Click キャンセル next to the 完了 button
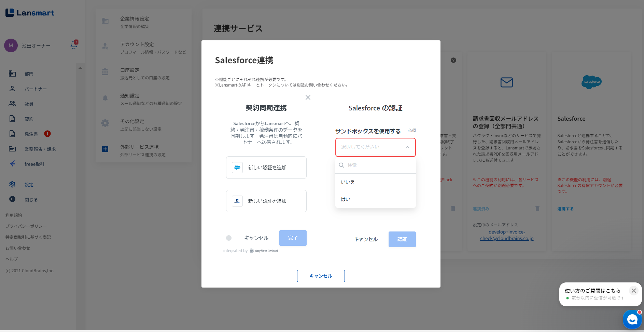The width and height of the screenshot is (644, 332). coord(256,238)
